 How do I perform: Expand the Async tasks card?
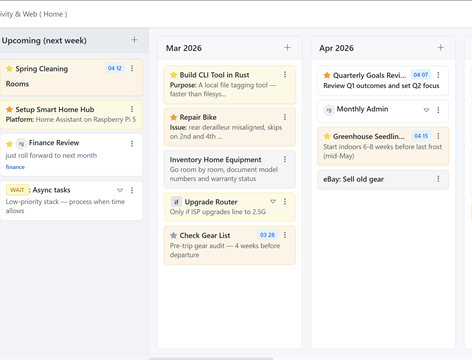pyautogui.click(x=120, y=190)
